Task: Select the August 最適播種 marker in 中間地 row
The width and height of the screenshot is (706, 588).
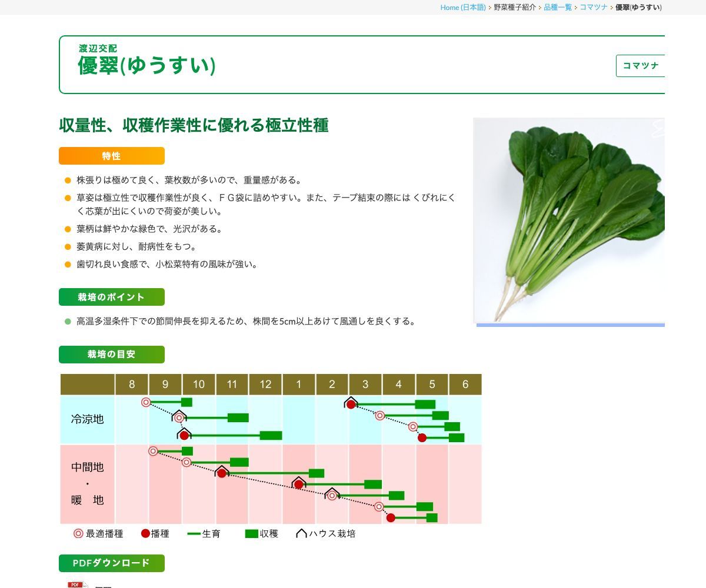Action: click(153, 451)
